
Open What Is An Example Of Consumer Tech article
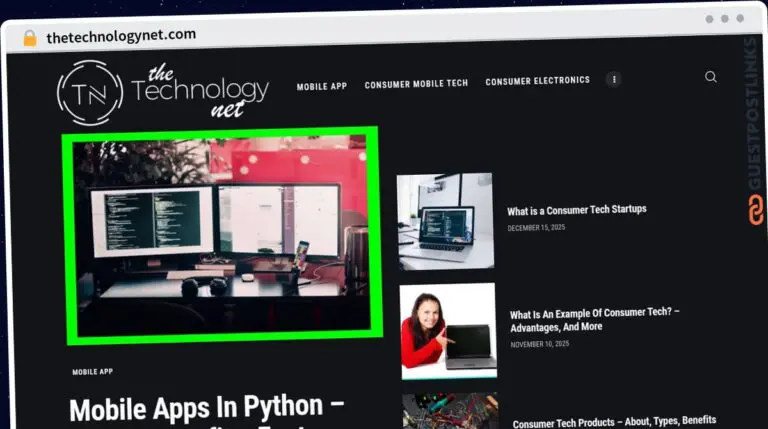pos(594,319)
